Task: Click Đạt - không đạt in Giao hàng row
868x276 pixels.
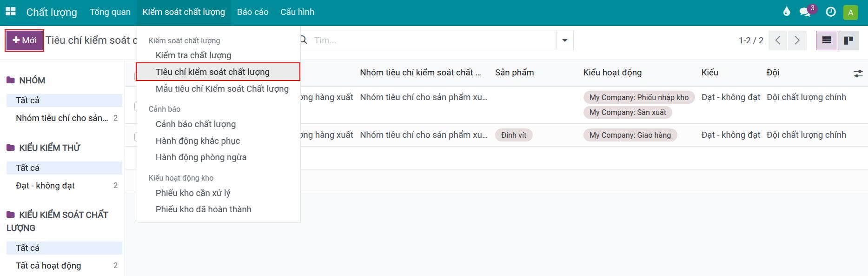Action: tap(731, 135)
